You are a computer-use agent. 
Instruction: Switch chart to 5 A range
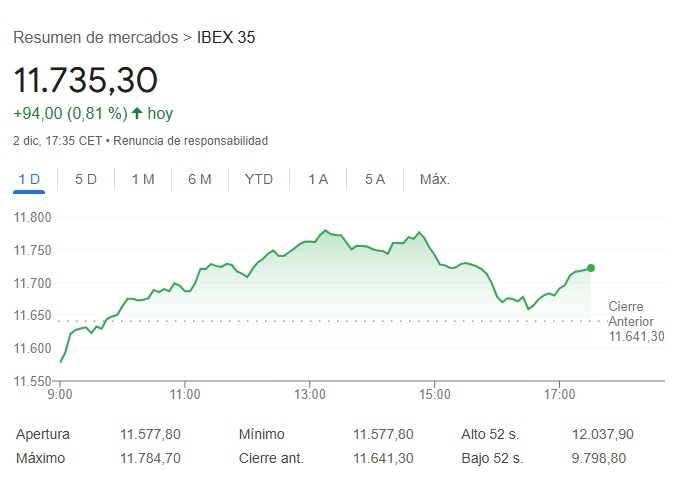pyautogui.click(x=375, y=179)
